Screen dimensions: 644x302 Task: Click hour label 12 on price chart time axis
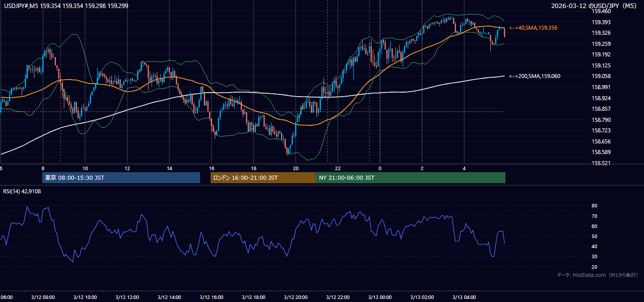point(127,169)
